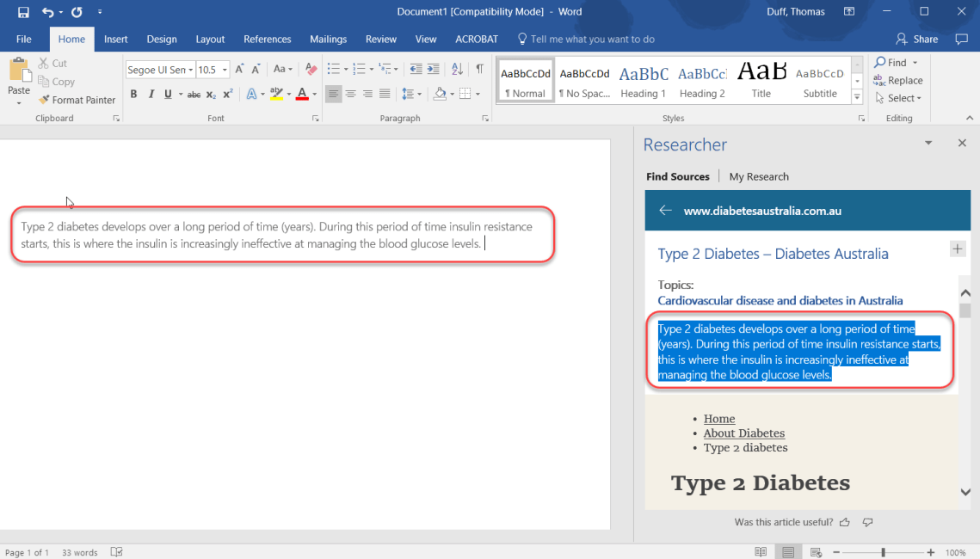Open the About Diabetes link
Screen dimensions: 980x559
click(x=743, y=433)
